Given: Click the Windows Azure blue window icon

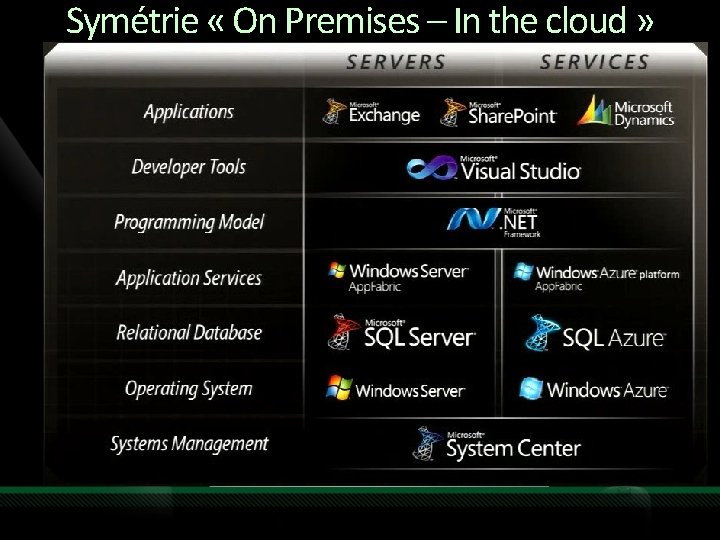Looking at the screenshot, I should tap(531, 388).
